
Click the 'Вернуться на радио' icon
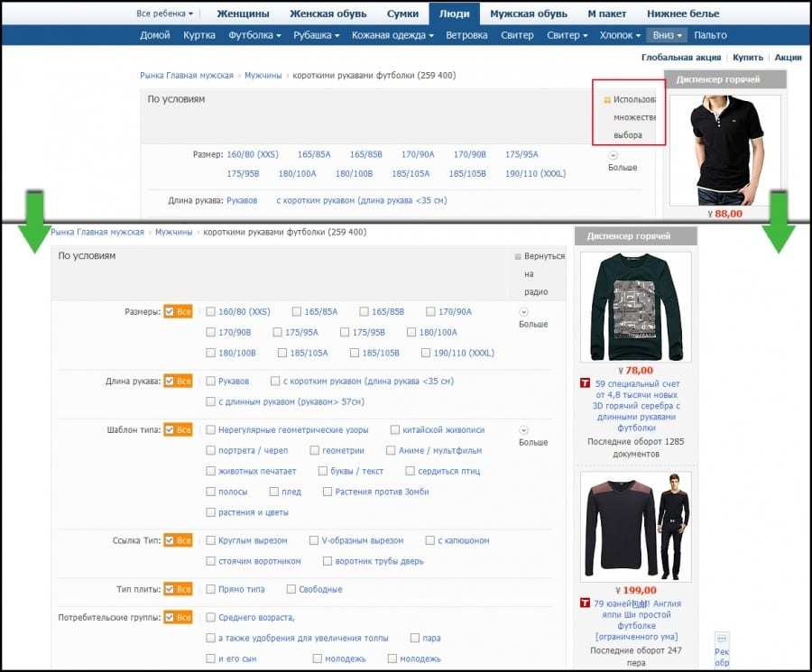tap(517, 256)
